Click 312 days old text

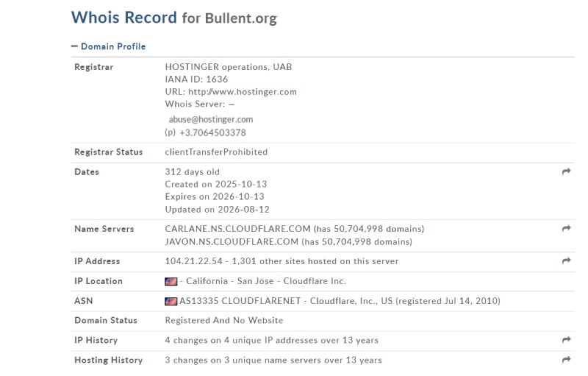pos(192,172)
